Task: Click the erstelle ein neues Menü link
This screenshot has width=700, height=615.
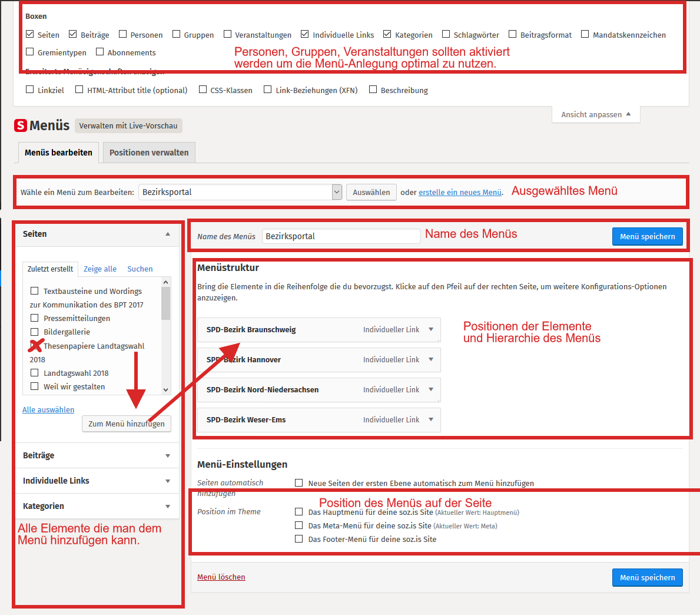Action: point(460,192)
